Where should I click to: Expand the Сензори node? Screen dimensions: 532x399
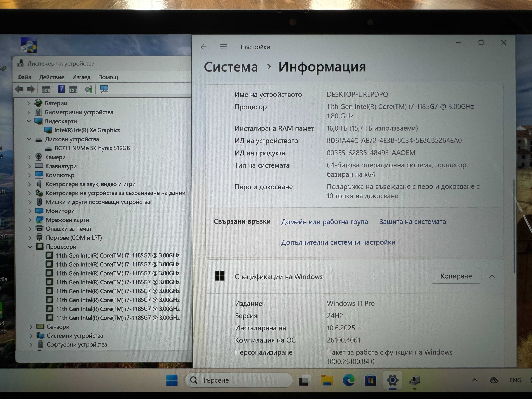30,327
